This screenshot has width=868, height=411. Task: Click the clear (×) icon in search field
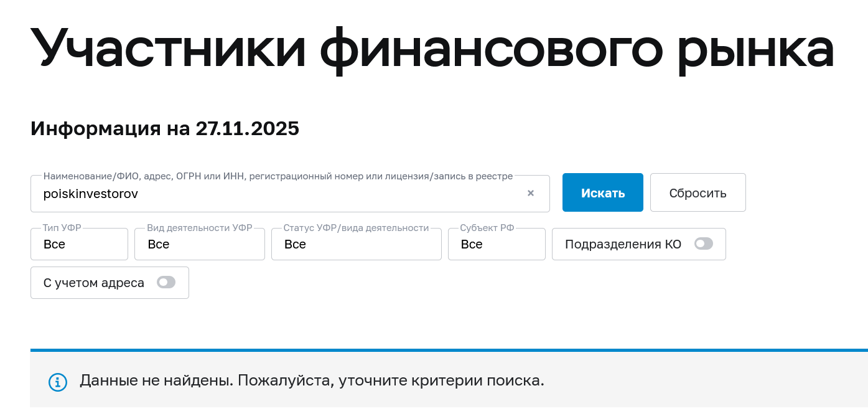point(531,193)
